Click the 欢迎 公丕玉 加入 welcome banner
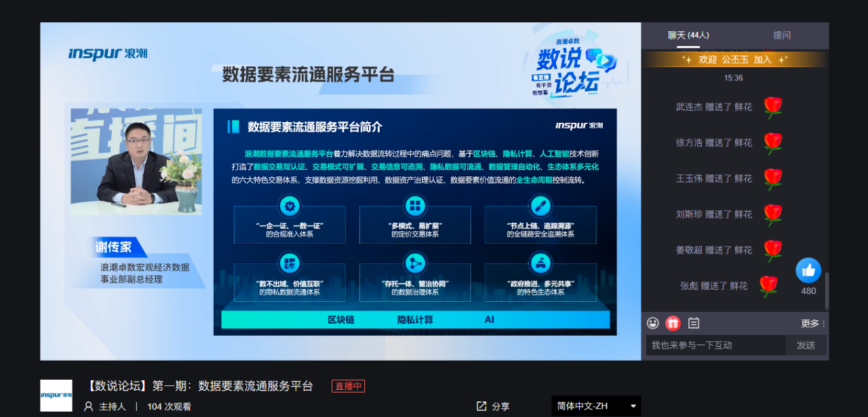This screenshot has width=868, height=417. (735, 60)
